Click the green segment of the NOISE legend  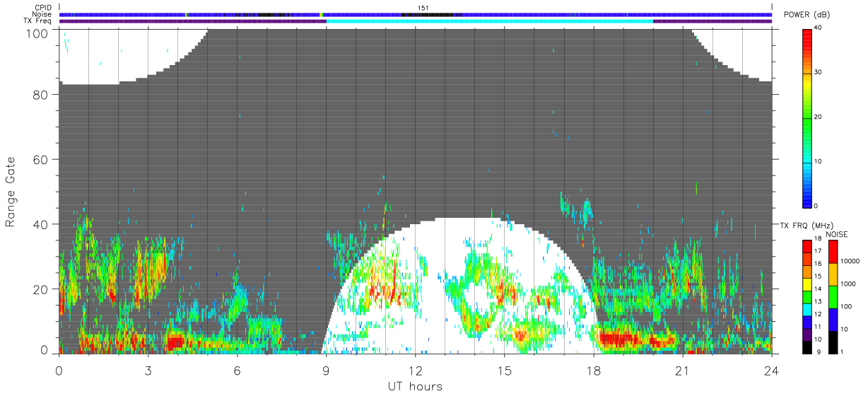(833, 296)
